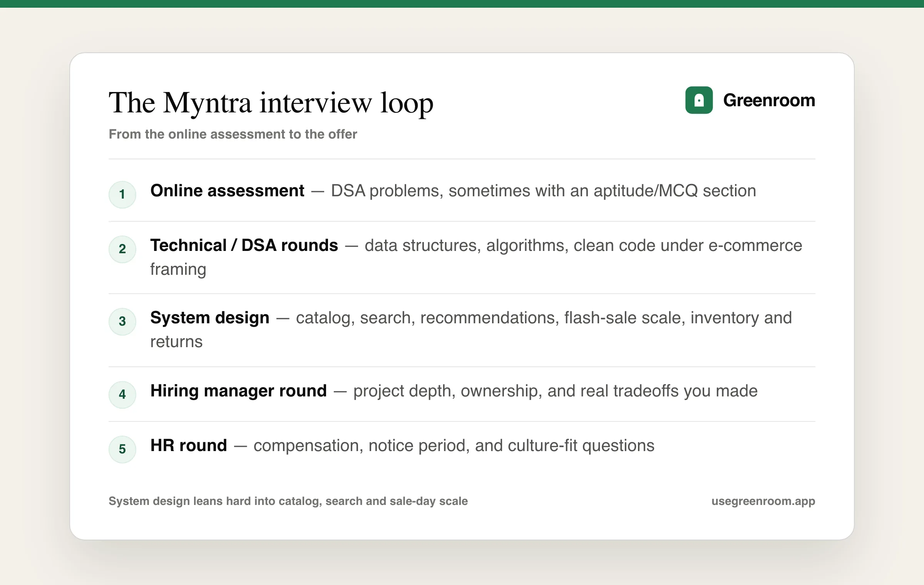Viewport: 924px width, 585px height.
Task: Click 'compensation, notice period, and culture-fit questions'
Action: pos(454,445)
